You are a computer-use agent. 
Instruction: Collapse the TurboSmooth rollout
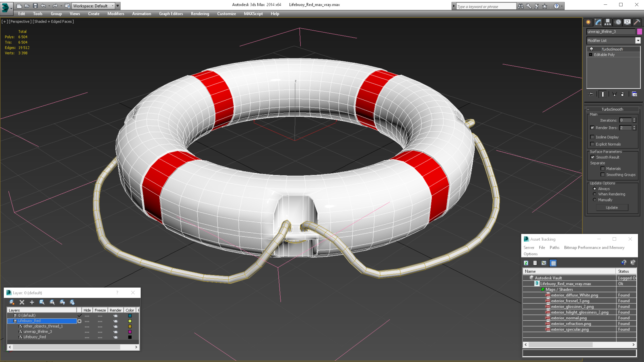click(588, 109)
